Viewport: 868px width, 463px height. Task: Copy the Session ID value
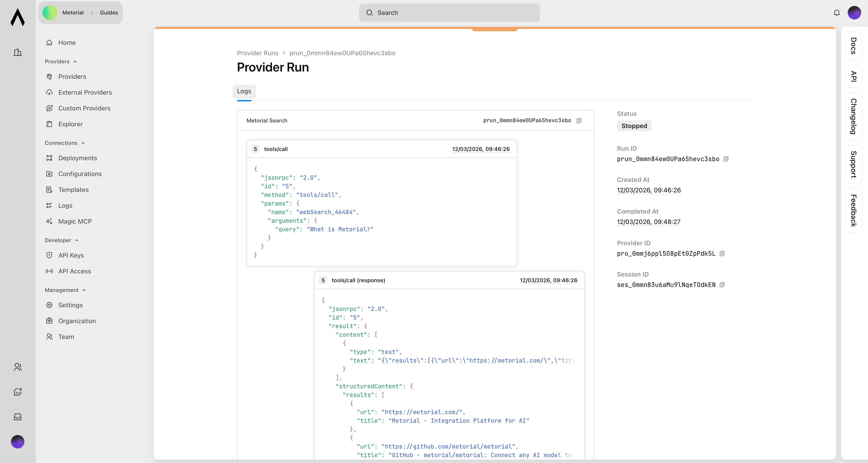(722, 285)
